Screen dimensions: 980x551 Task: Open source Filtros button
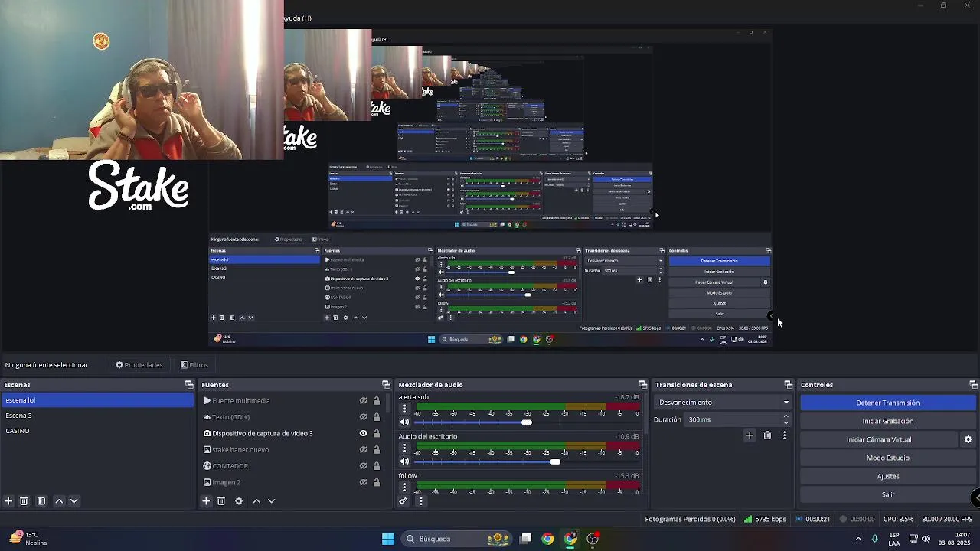coord(194,365)
